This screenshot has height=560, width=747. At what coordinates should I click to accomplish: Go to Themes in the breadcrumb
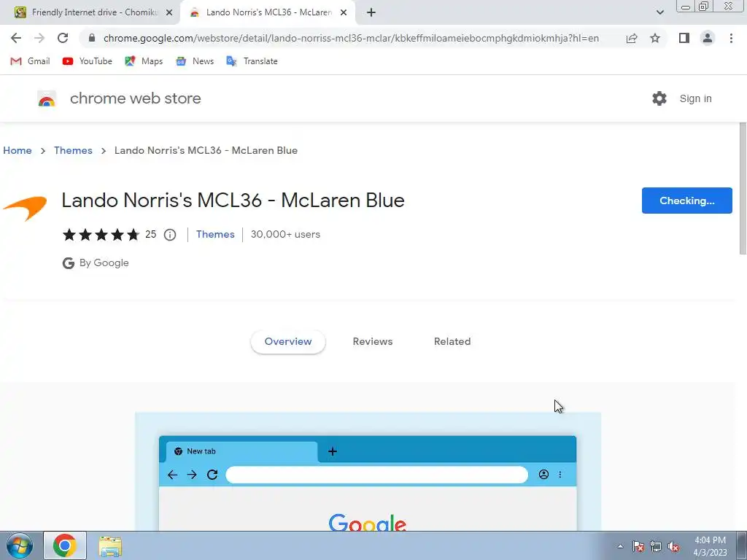click(73, 150)
